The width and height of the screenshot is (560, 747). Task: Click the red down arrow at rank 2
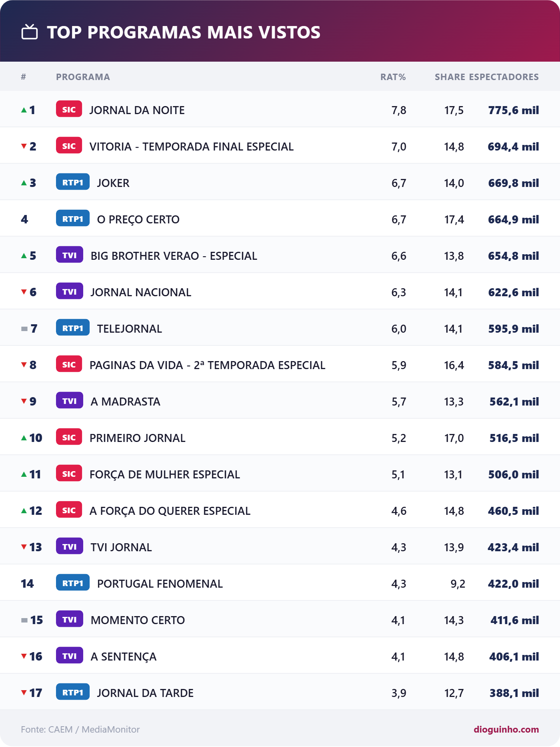[x=24, y=146]
